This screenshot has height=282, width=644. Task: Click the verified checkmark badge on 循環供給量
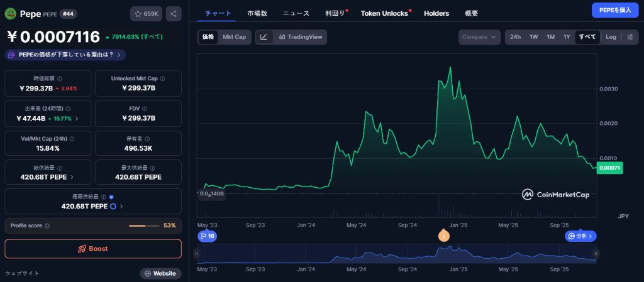point(111,197)
